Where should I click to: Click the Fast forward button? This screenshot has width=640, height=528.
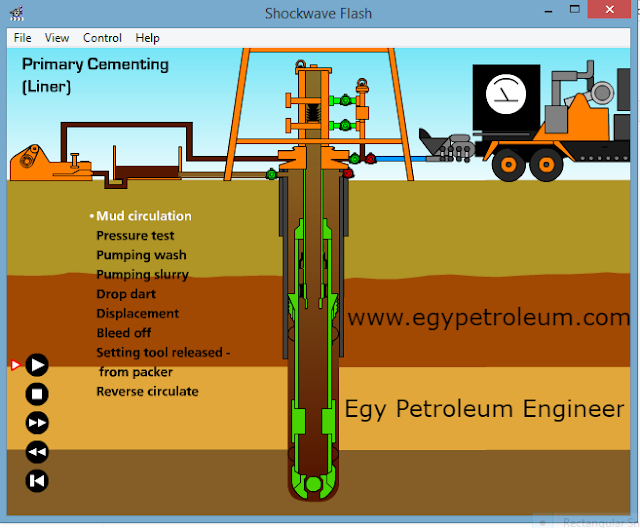[37, 423]
